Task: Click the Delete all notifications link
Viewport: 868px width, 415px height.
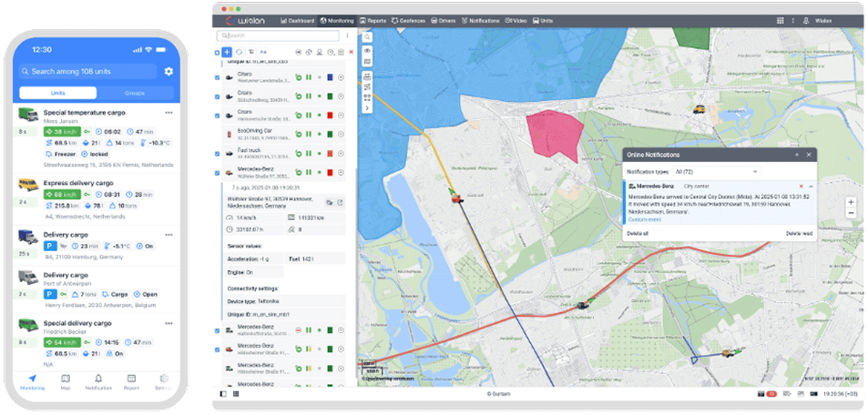Action: point(638,234)
